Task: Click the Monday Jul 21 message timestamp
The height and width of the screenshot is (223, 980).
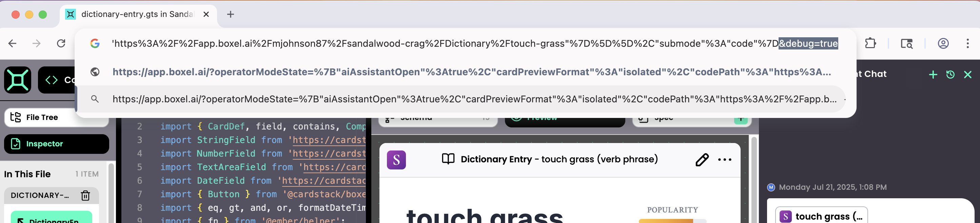Action: (832, 187)
